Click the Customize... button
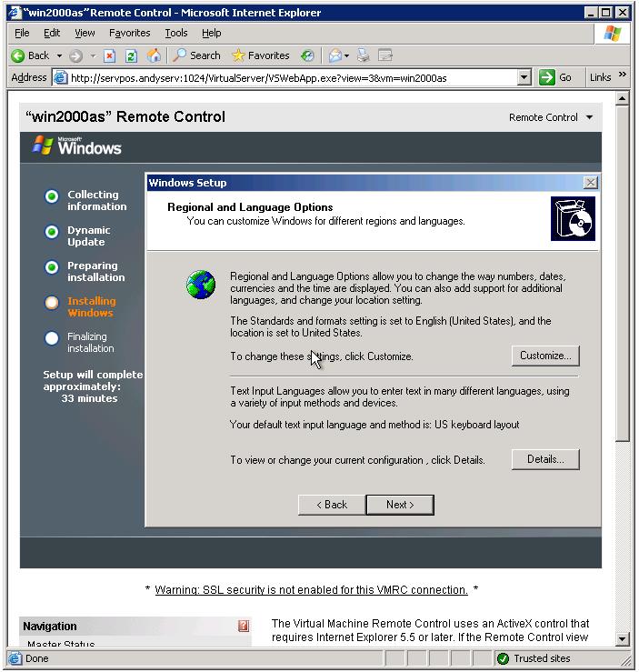 point(545,356)
